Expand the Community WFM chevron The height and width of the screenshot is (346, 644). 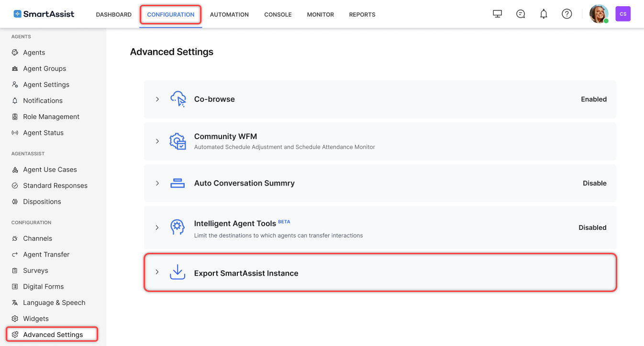pyautogui.click(x=157, y=141)
